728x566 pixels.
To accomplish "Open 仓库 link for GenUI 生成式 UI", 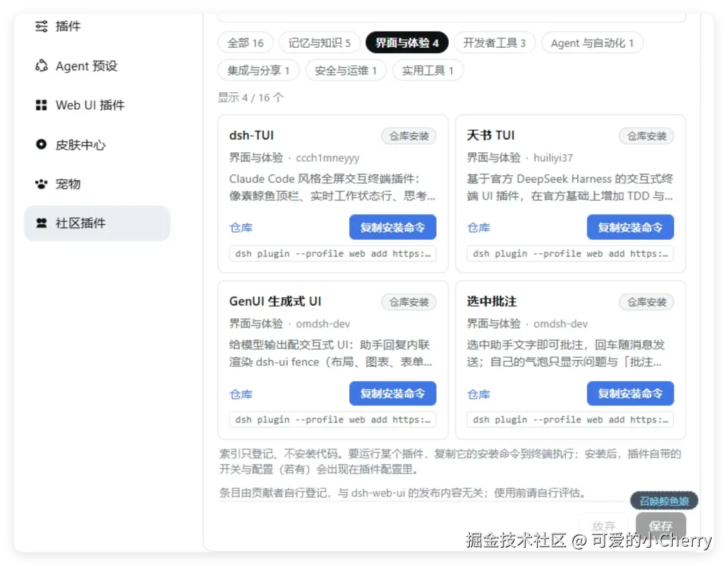I will (x=241, y=394).
